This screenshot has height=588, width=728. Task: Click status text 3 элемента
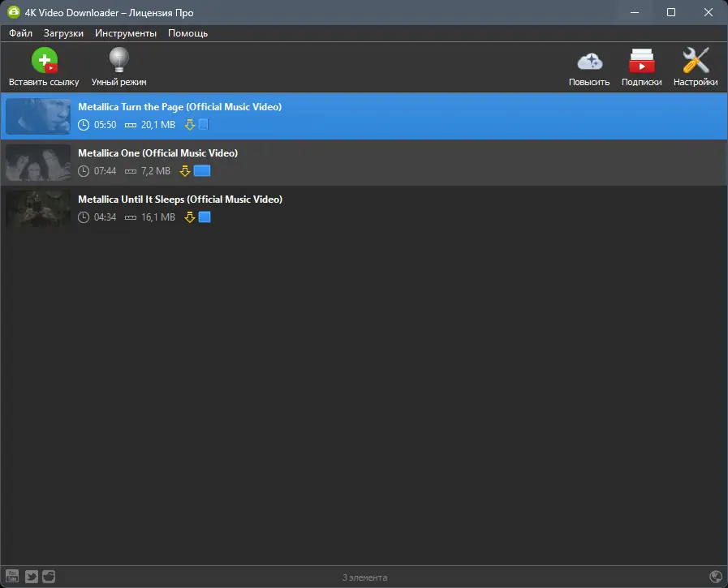click(x=364, y=577)
